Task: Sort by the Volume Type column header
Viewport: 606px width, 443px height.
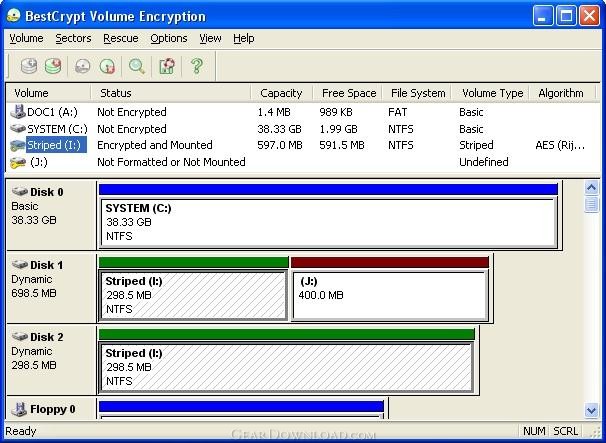Action: coord(490,93)
